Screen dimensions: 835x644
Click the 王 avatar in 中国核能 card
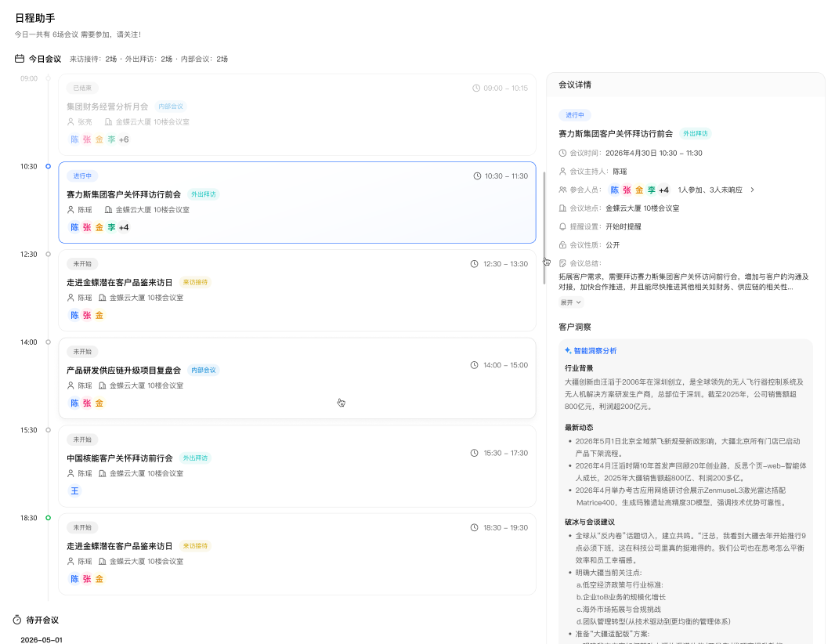74,491
